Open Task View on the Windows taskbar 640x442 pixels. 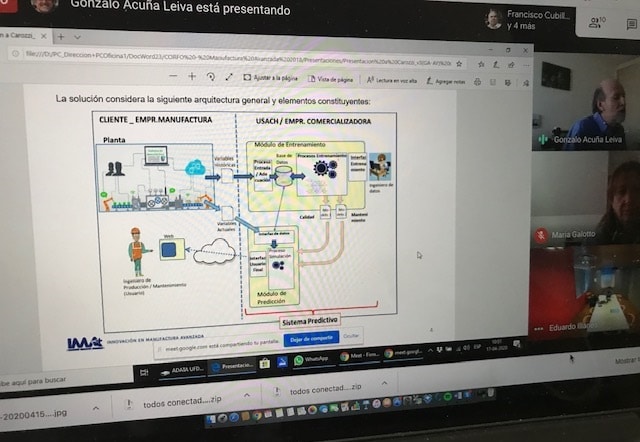pos(144,373)
